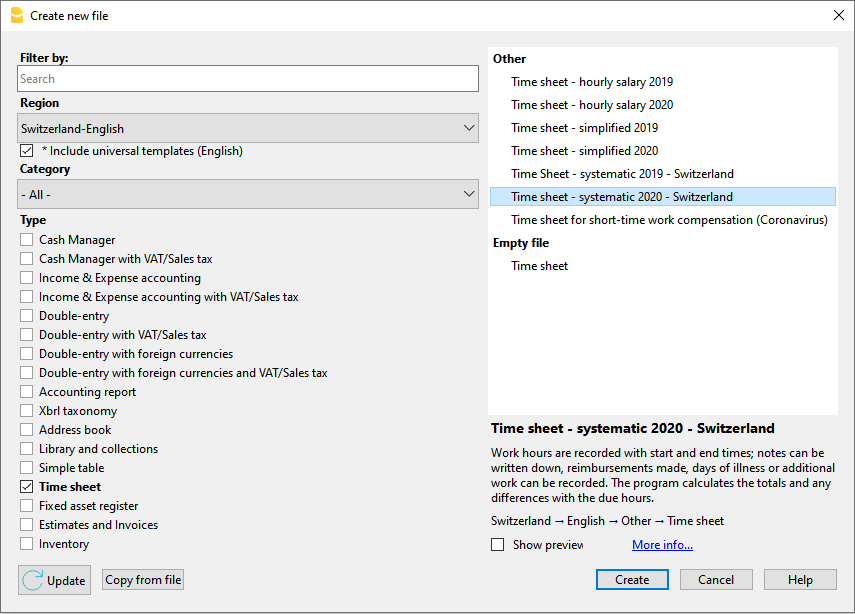Uncheck the Time sheet type checkbox
This screenshot has width=855, height=614.
[x=27, y=487]
